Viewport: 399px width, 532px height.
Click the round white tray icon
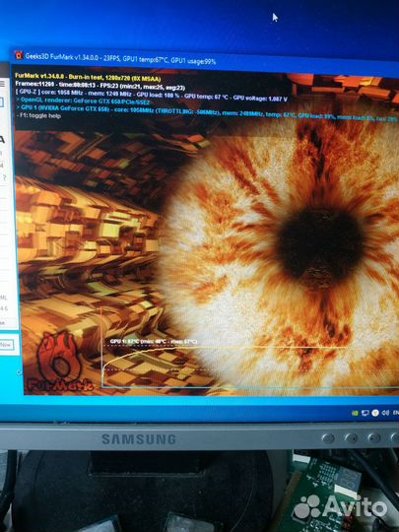375,413
